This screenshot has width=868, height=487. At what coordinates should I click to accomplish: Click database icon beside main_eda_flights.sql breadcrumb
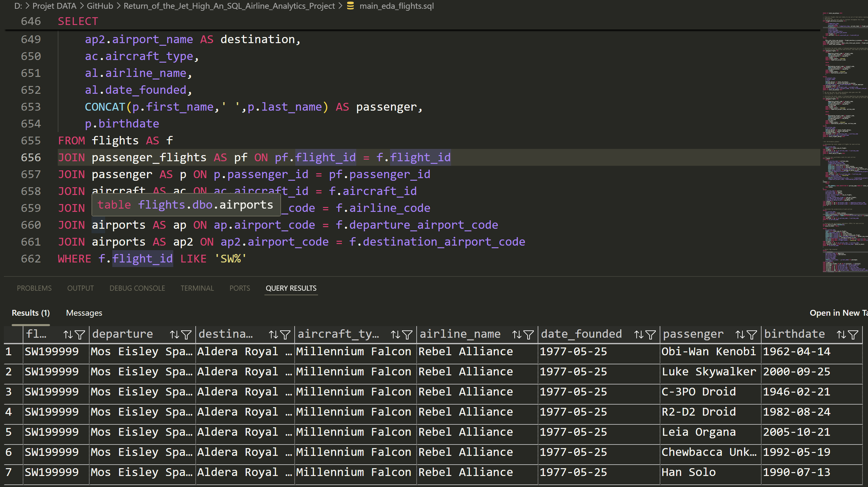coord(350,6)
